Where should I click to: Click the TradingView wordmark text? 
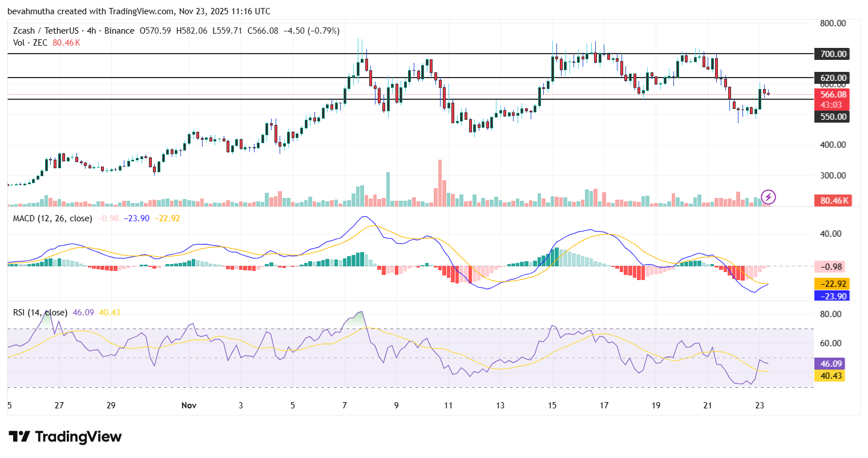(78, 437)
